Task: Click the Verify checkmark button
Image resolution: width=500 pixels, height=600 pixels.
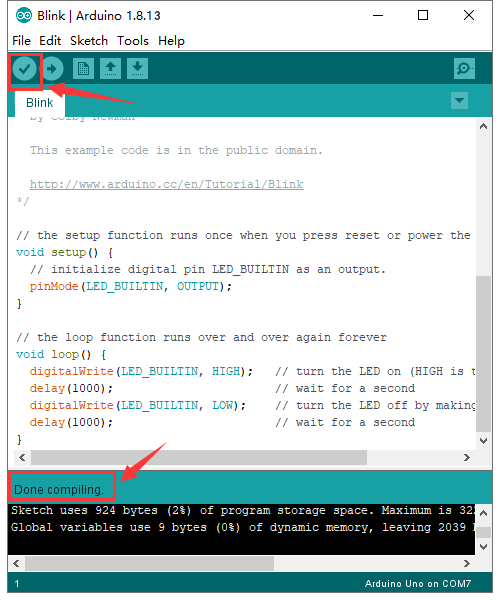Action: coord(24,69)
